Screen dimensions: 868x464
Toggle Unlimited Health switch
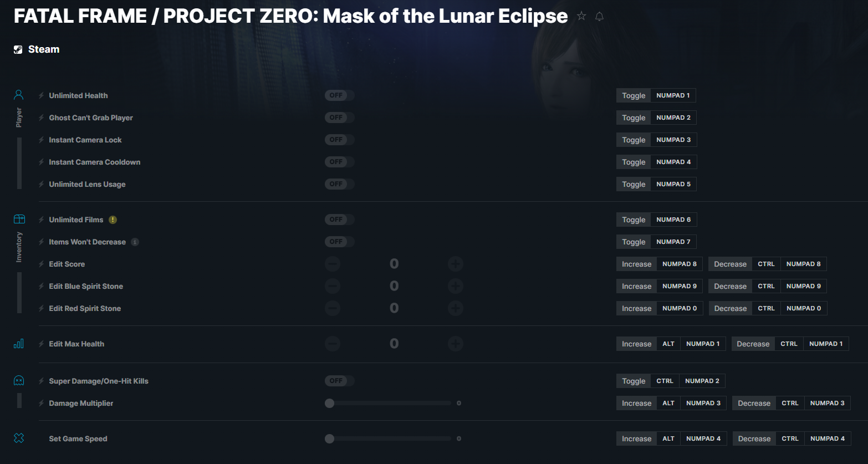click(x=339, y=95)
